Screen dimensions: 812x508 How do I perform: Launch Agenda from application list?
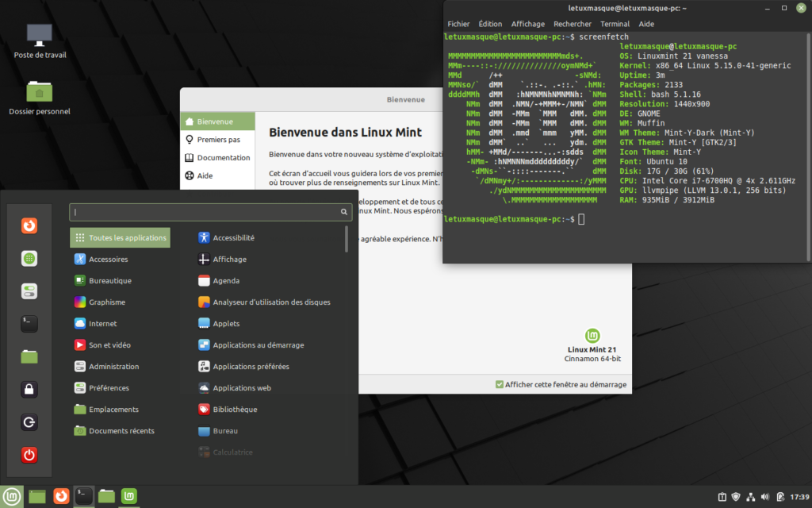[x=219, y=280]
